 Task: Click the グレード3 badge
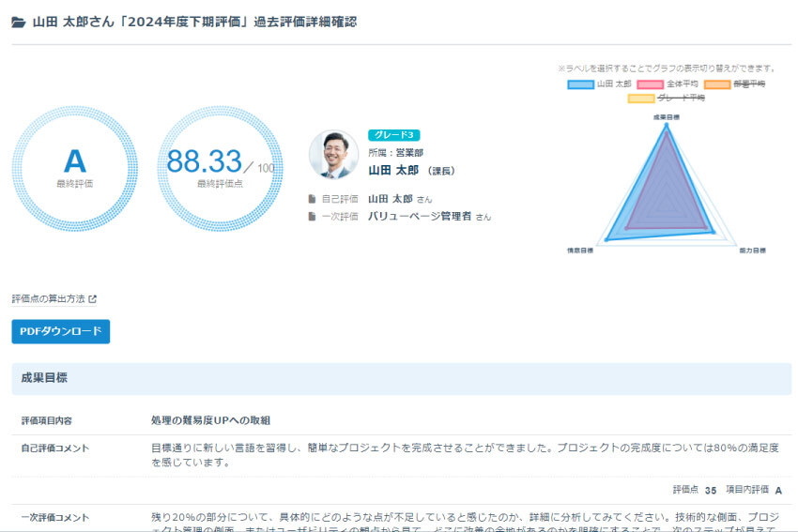point(394,135)
